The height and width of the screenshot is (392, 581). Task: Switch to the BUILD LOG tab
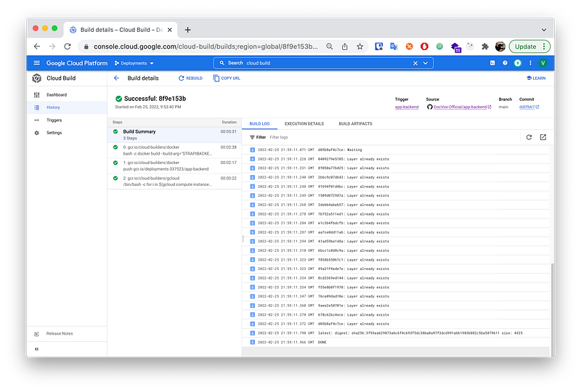click(259, 123)
